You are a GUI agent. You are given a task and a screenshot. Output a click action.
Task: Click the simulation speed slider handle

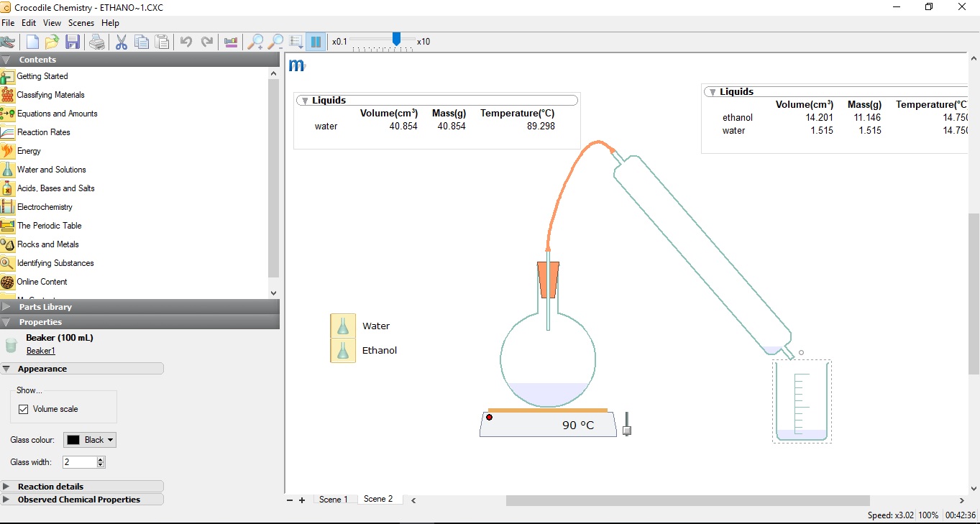coord(396,39)
